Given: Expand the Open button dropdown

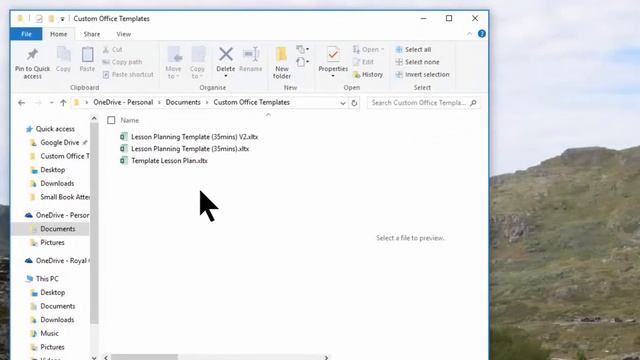Looking at the screenshot, I should 382,49.
